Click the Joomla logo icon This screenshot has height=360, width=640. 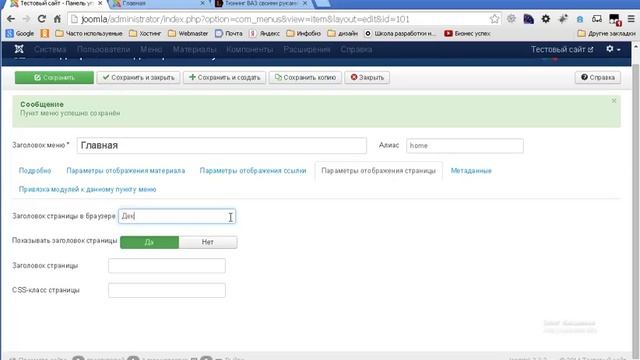pyautogui.click(x=19, y=49)
